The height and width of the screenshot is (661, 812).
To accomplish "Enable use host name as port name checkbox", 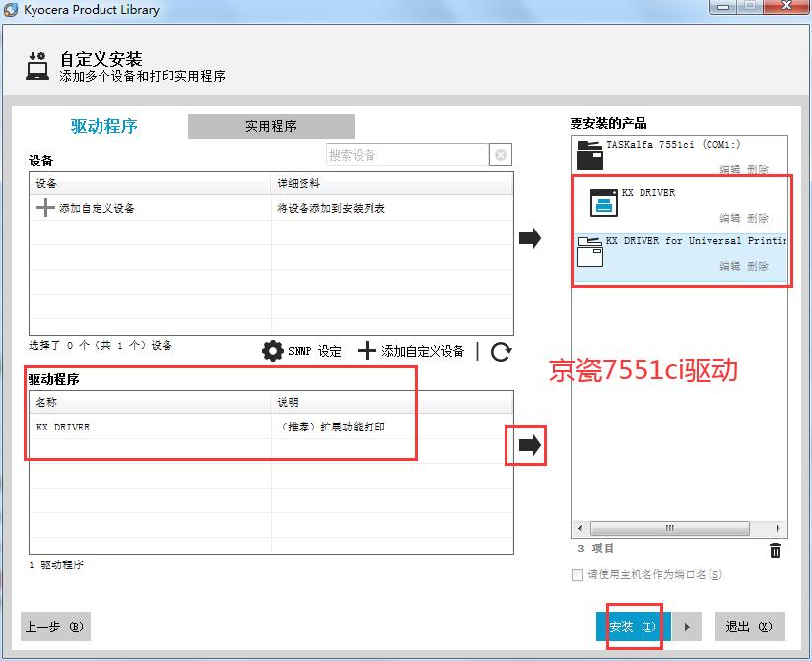I will tap(577, 575).
